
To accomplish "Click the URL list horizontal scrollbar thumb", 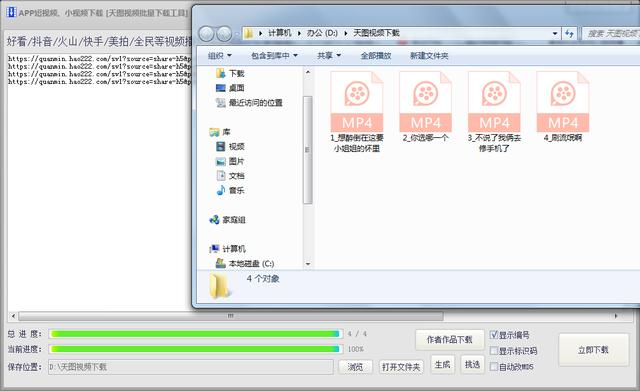I will tap(231, 316).
